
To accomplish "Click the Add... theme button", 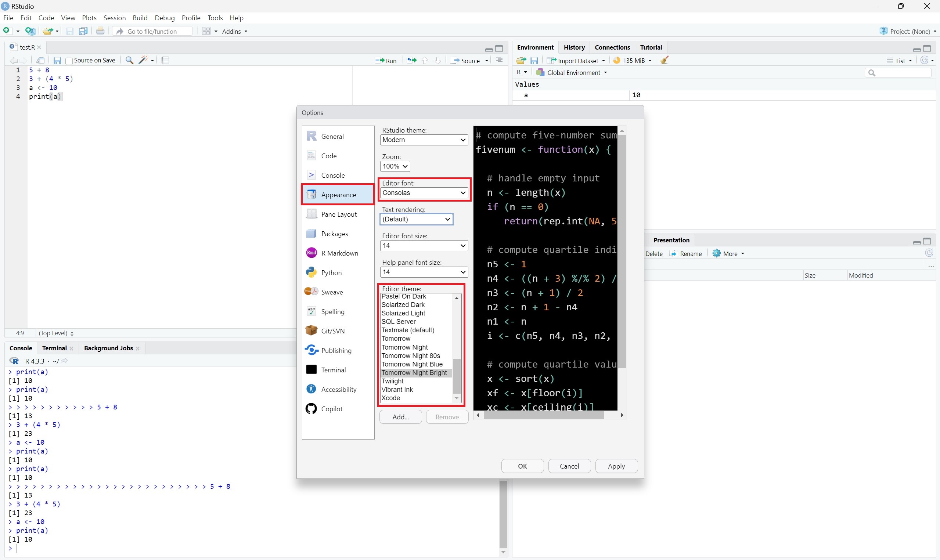I will [400, 417].
